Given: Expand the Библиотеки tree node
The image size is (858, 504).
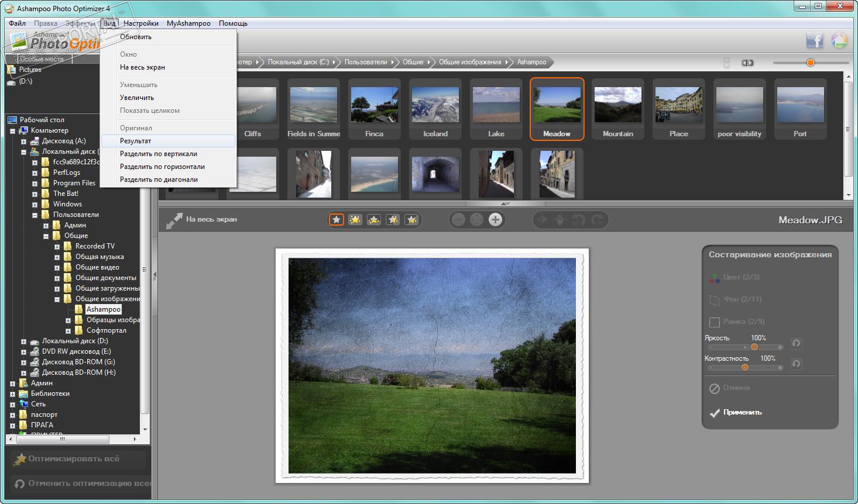Looking at the screenshot, I should [x=12, y=394].
